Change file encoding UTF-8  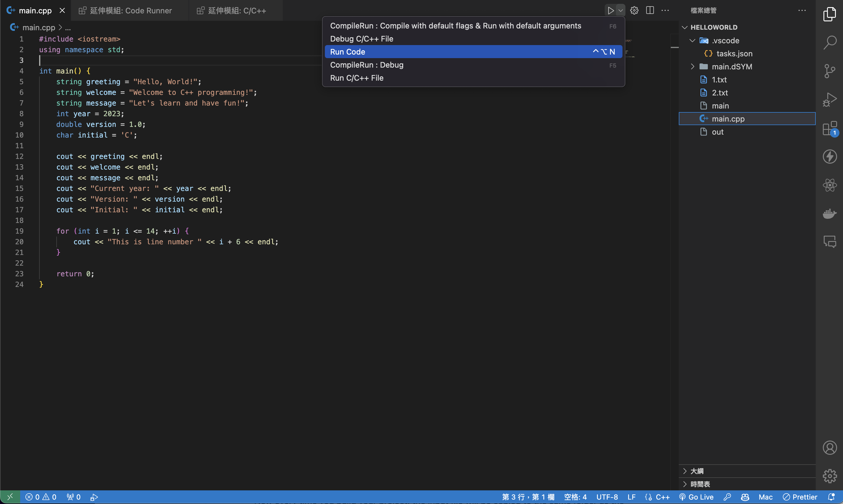coord(607,497)
